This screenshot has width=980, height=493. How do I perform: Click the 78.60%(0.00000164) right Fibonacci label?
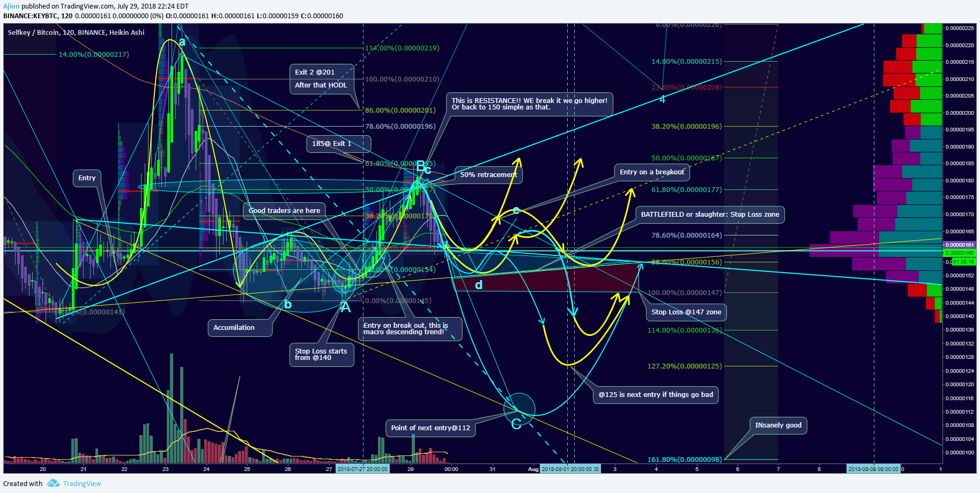coord(687,236)
